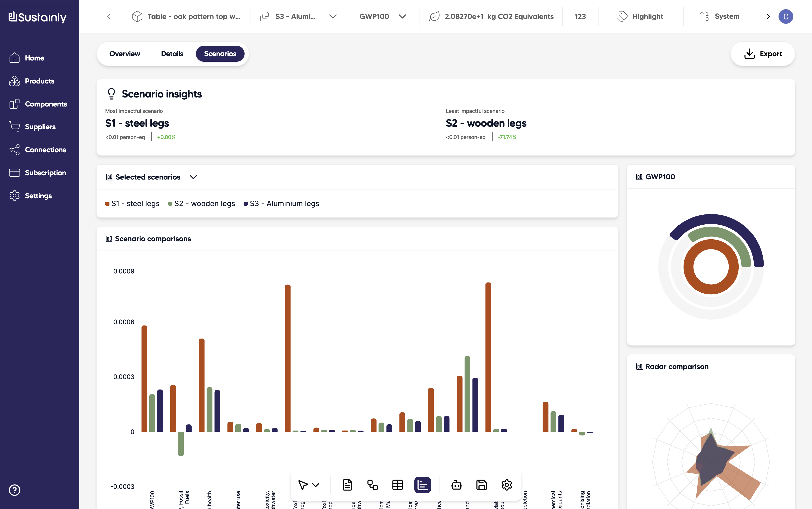Toggle the Highlight tag option
Image resolution: width=812 pixels, height=509 pixels.
coord(640,17)
